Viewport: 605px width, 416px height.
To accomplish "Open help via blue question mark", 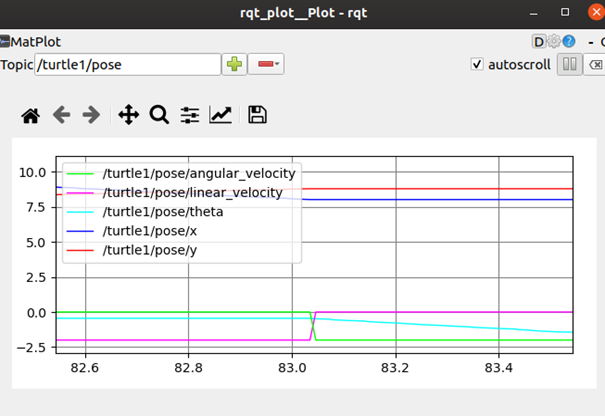I will tap(569, 42).
